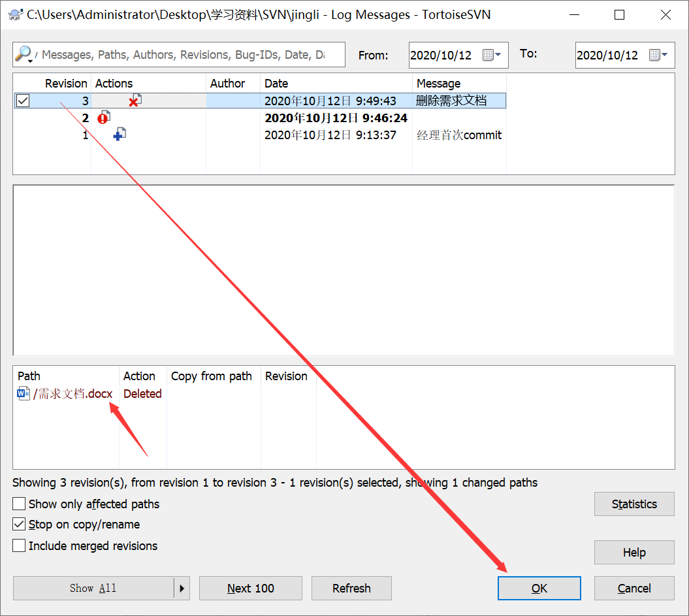Open the From date calendar picker
This screenshot has width=689, height=616.
tap(492, 55)
